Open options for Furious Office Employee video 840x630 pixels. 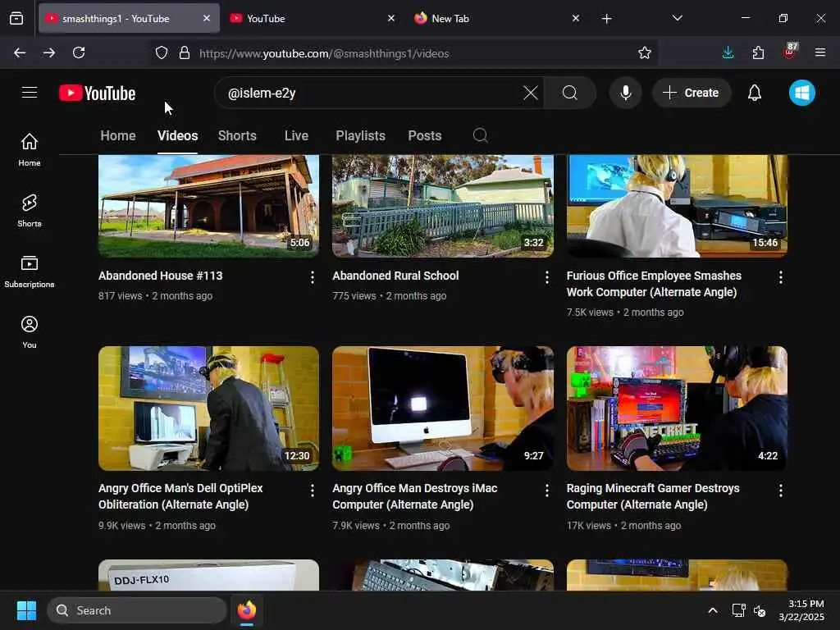point(781,277)
